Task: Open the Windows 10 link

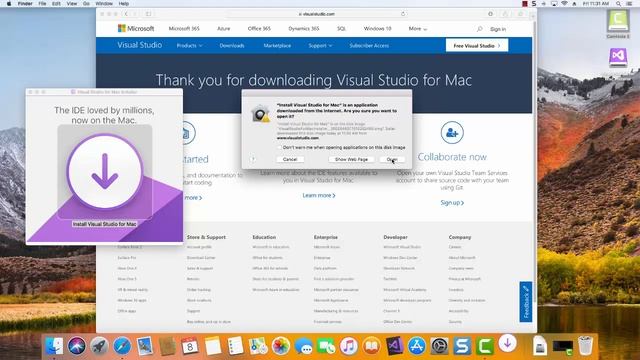Action: click(x=378, y=29)
